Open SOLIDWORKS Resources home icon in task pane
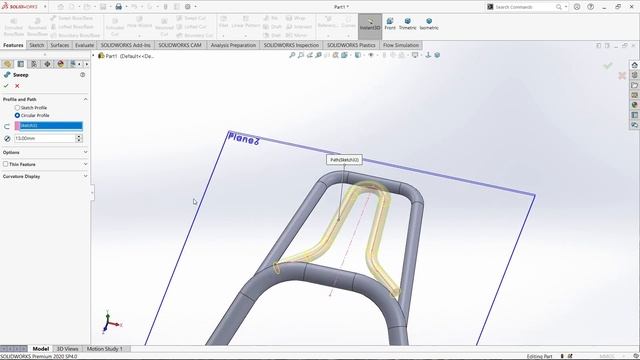 (x=634, y=65)
